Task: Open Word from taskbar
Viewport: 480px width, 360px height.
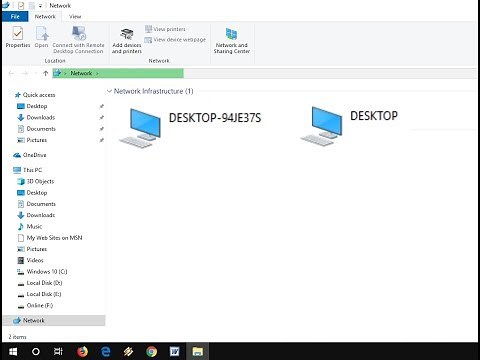Action: [x=174, y=351]
